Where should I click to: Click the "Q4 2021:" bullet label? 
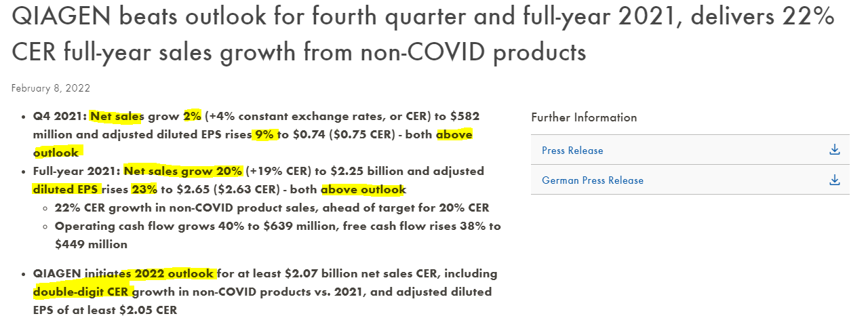click(x=59, y=117)
